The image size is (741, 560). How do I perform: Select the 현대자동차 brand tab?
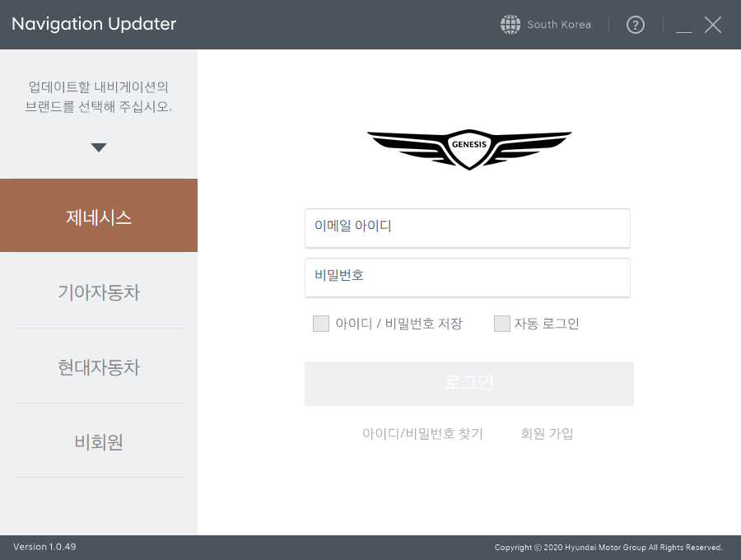tap(99, 366)
